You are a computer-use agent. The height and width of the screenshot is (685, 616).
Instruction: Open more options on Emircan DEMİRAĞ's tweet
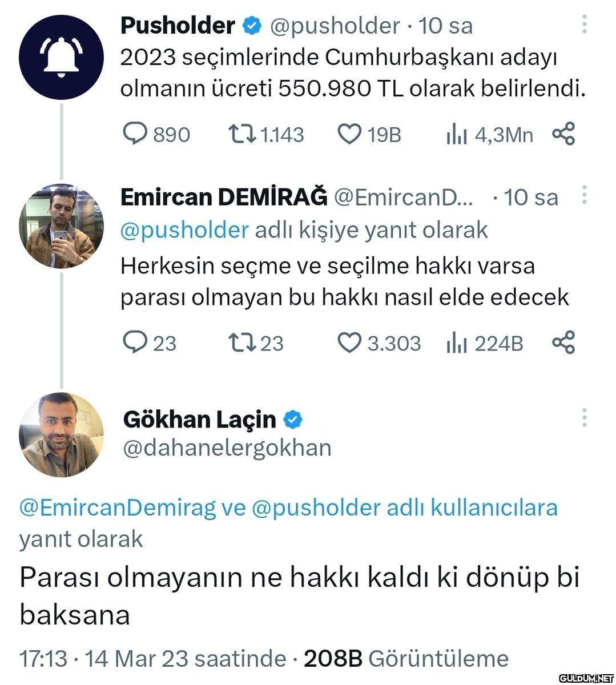(x=584, y=195)
